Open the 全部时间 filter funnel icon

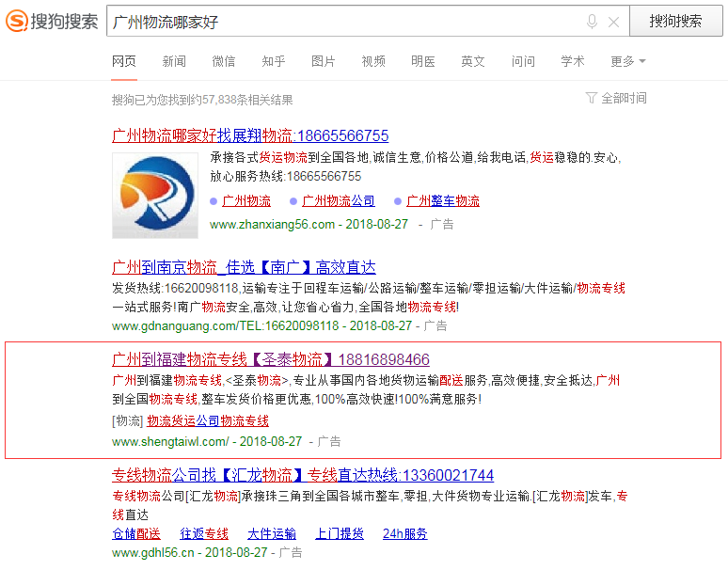coord(591,98)
